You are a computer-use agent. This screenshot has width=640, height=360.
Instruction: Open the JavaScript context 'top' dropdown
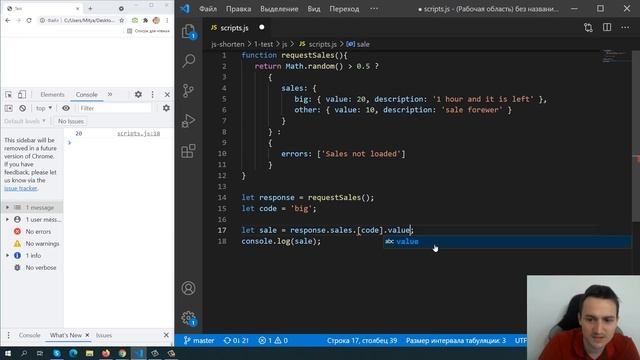(44, 108)
